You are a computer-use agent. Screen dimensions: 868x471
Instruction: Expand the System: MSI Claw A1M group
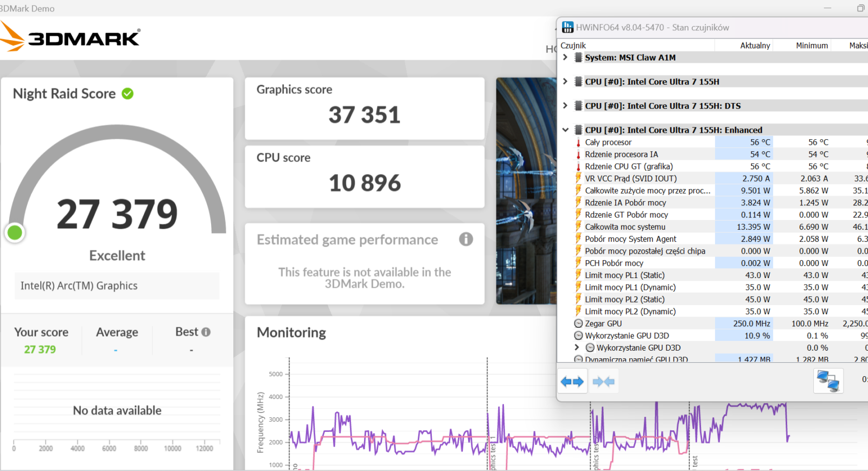pos(565,57)
